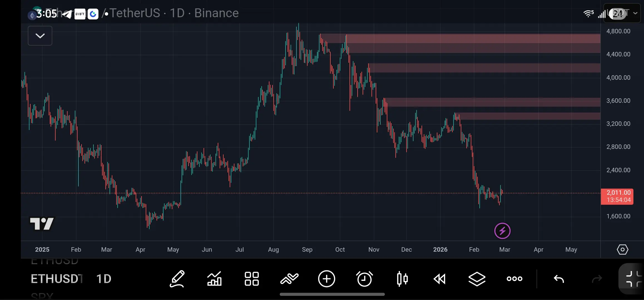
Task: Open the indicators chart icon
Action: click(x=214, y=279)
